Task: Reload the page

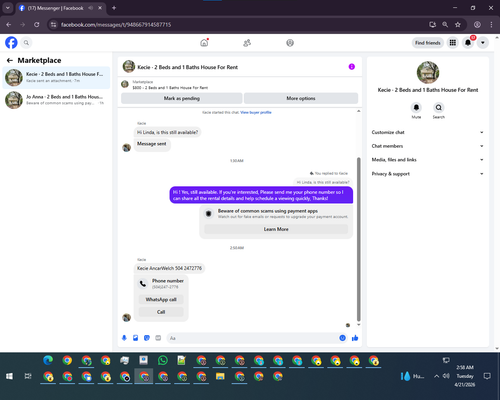Action: coord(37,25)
